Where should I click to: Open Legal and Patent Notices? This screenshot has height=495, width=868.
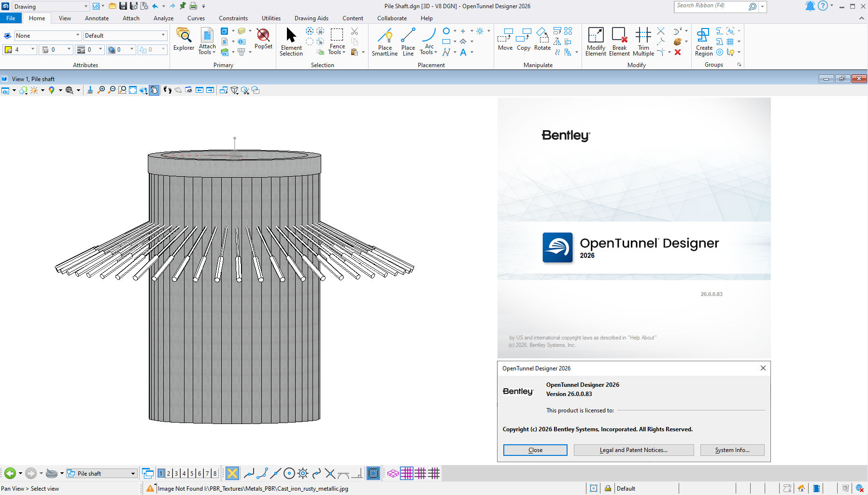tap(633, 450)
